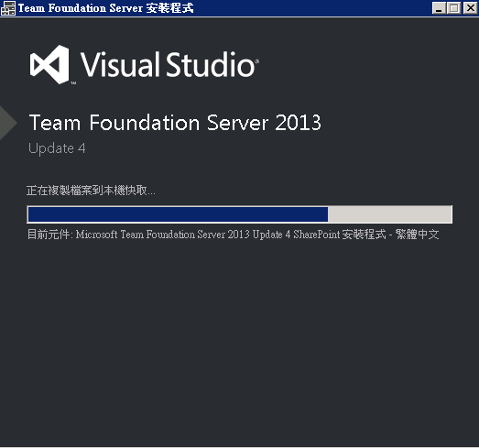
Task: Click the registered mark after Visual Studio
Action: coord(257,61)
